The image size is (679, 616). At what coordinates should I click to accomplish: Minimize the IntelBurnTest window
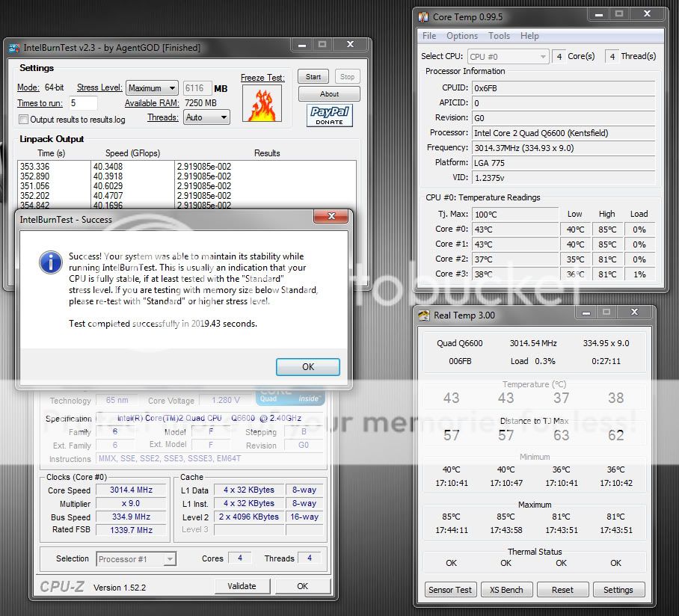point(302,45)
